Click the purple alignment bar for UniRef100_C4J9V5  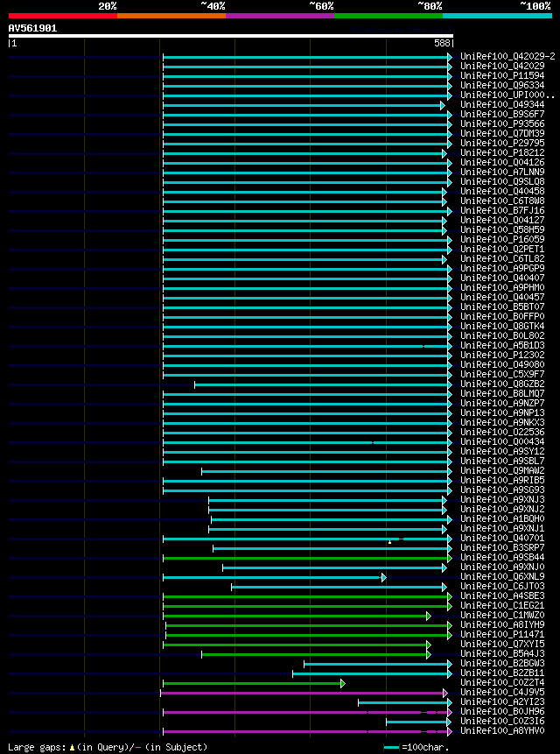pyautogui.click(x=304, y=693)
